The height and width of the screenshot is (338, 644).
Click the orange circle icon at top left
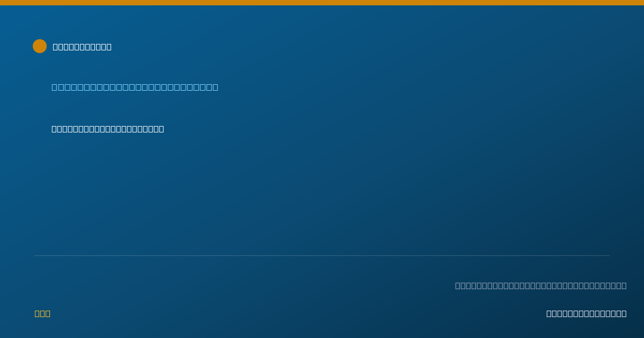[40, 46]
